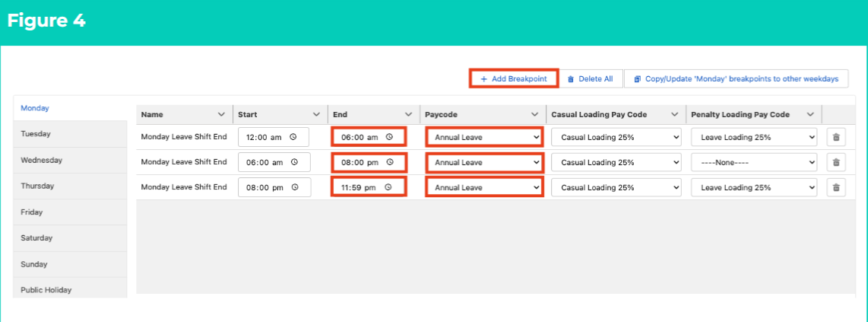Open clock picker in 06:00 am start field
This screenshot has width=868, height=322.
[x=294, y=162]
